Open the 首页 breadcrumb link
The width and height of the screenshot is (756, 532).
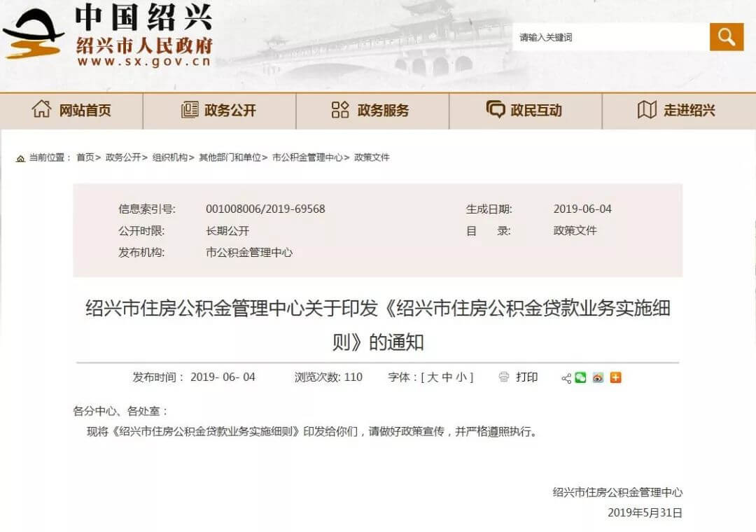[87, 157]
